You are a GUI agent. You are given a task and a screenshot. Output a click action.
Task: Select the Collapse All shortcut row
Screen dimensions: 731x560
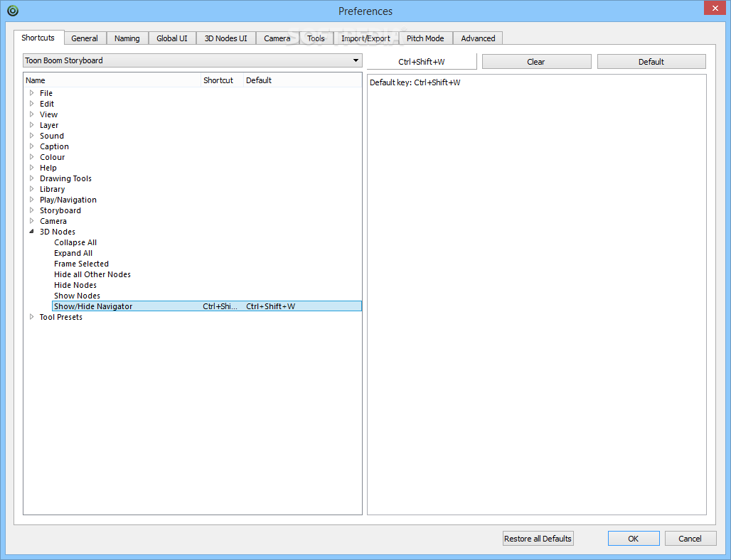tap(206, 243)
